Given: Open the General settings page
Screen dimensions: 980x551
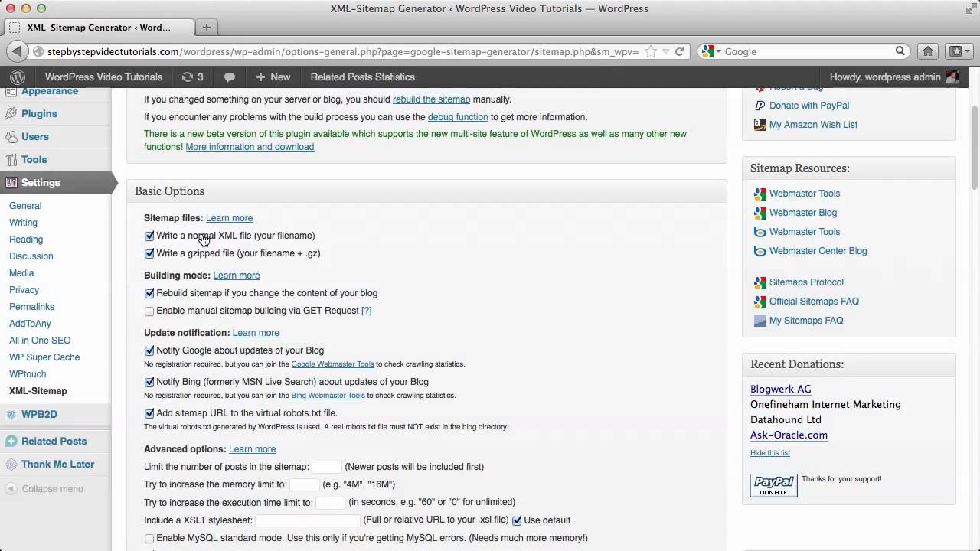Looking at the screenshot, I should (25, 206).
